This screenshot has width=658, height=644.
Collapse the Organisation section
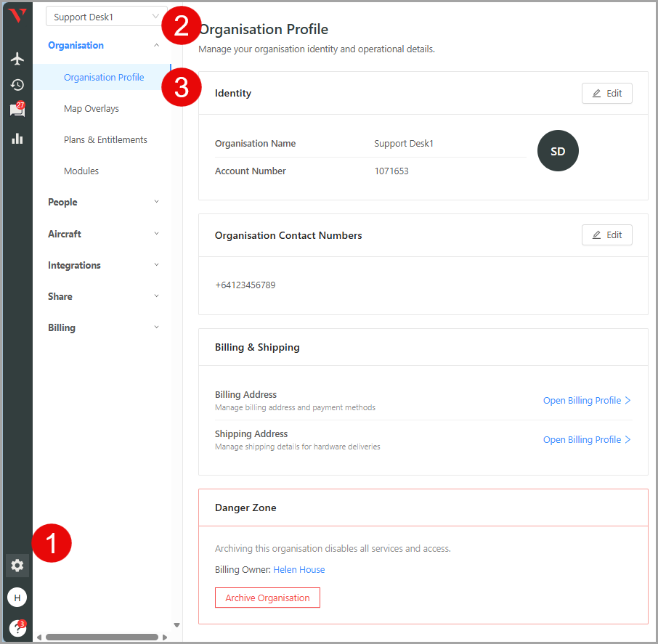pos(103,45)
